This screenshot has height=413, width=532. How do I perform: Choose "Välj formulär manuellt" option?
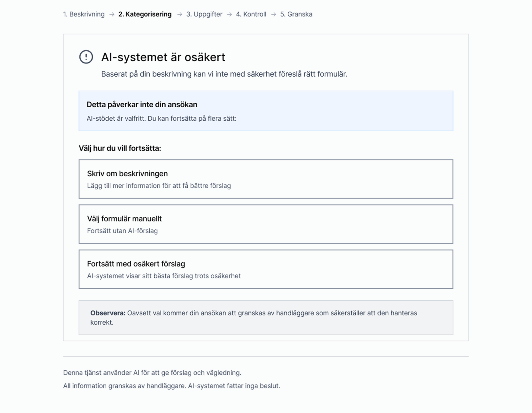pos(266,224)
